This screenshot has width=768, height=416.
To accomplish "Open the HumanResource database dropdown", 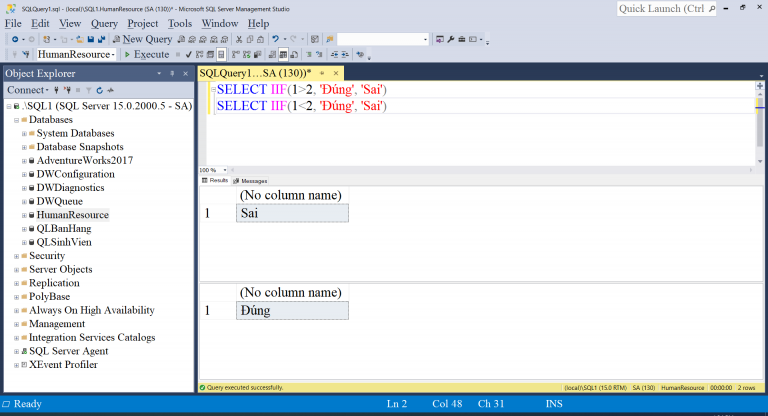I will [x=112, y=54].
